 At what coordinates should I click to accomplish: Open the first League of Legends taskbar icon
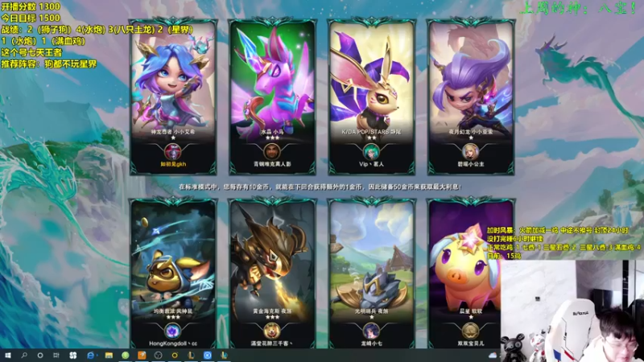tap(191, 355)
